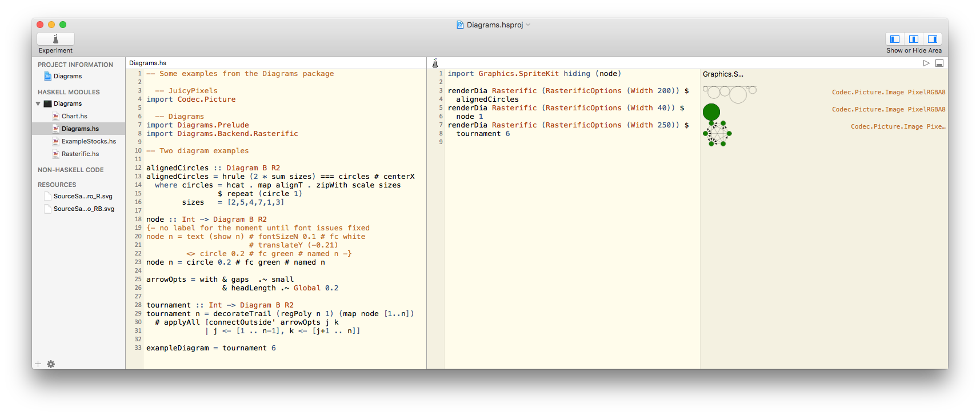The image size is (980, 415).
Task: Open the title dropdown chevron next to Diagrams.hsproj
Action: [x=528, y=25]
